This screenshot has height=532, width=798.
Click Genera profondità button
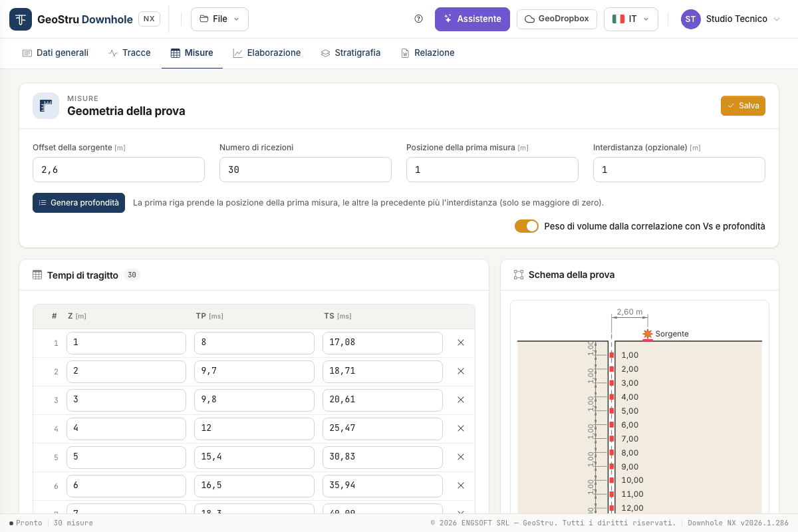(78, 203)
